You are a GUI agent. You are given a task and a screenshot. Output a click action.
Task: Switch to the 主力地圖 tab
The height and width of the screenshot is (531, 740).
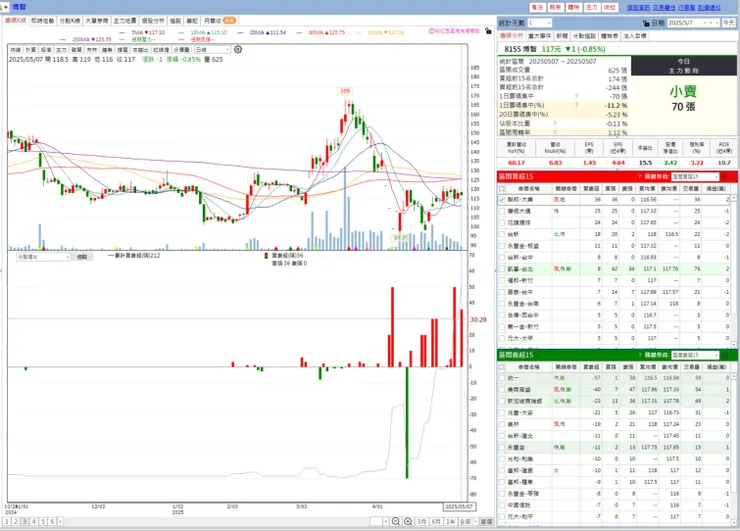(125, 21)
